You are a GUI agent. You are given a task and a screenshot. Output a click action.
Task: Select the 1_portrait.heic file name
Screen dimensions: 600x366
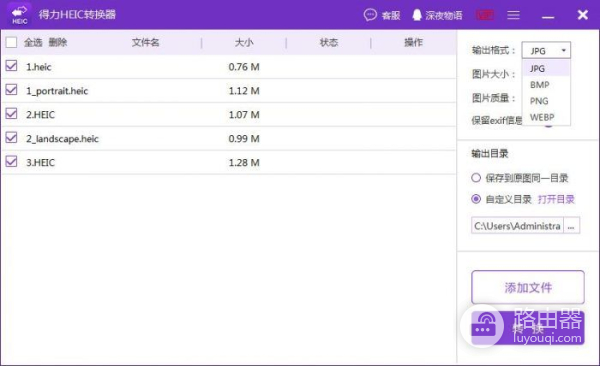[57, 91]
